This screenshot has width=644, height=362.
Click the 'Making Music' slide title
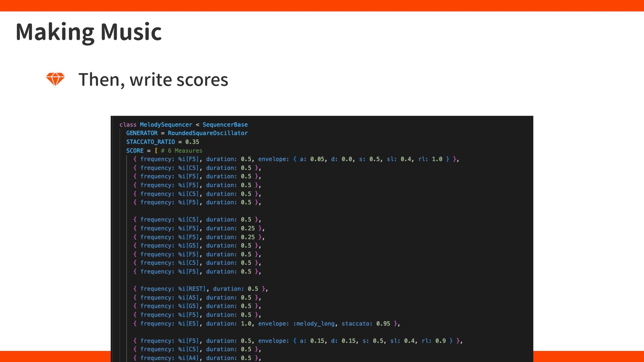[89, 32]
